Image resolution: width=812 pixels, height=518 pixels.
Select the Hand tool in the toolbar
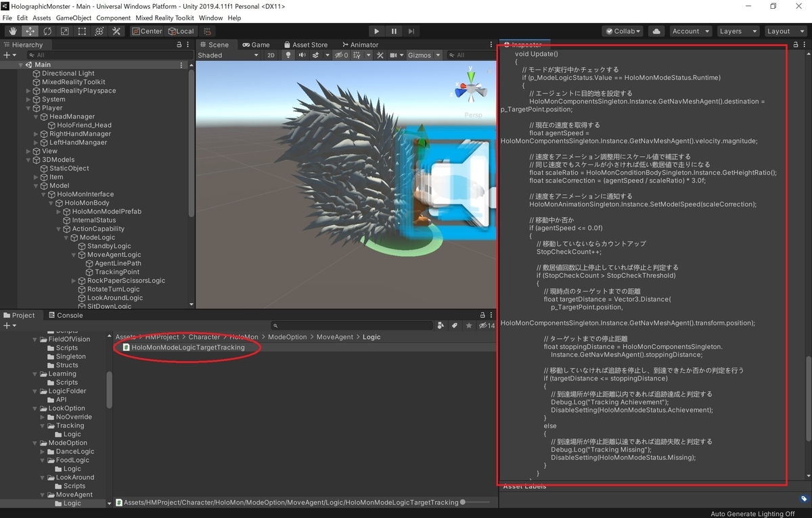click(x=14, y=31)
